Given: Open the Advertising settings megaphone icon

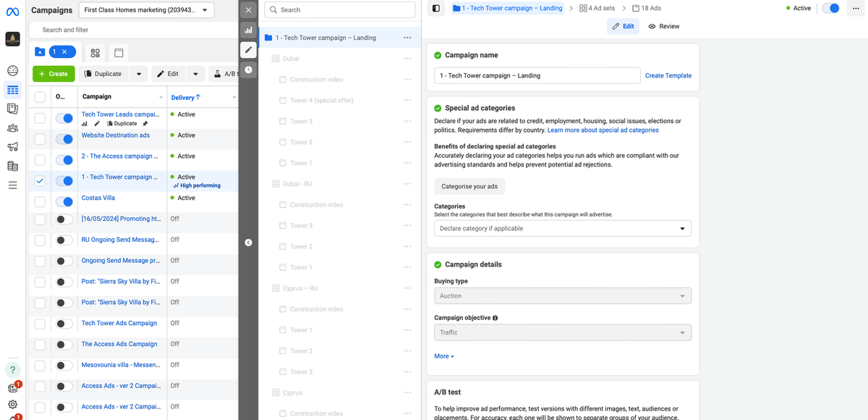Looking at the screenshot, I should (x=12, y=147).
